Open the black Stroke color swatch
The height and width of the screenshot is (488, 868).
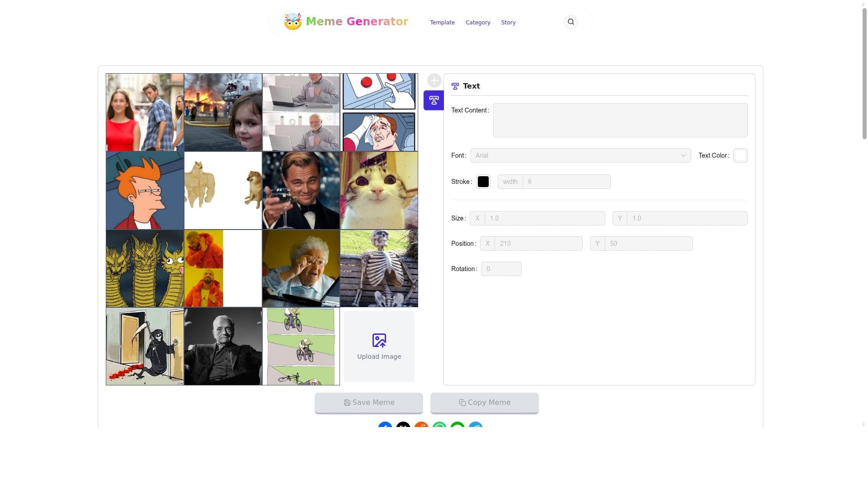(483, 182)
